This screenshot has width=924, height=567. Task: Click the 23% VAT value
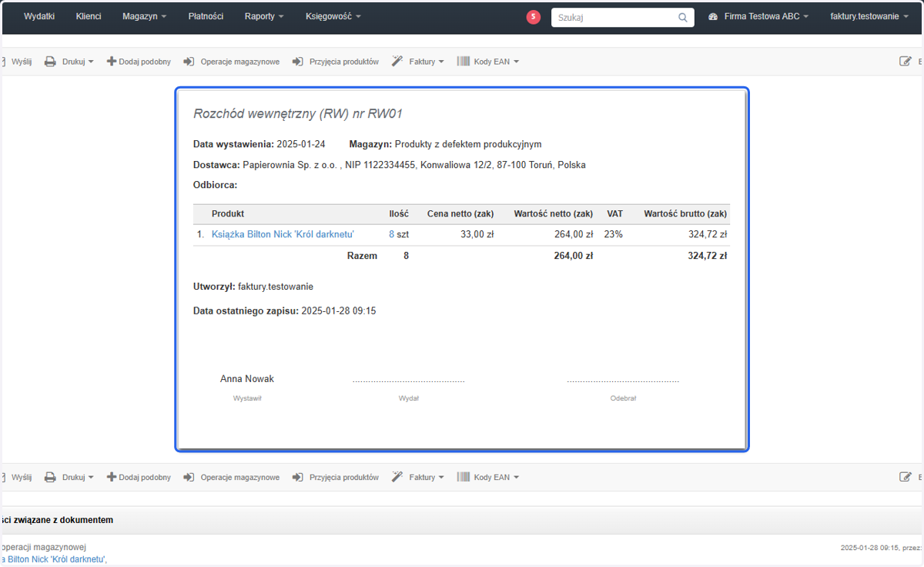[x=613, y=234]
